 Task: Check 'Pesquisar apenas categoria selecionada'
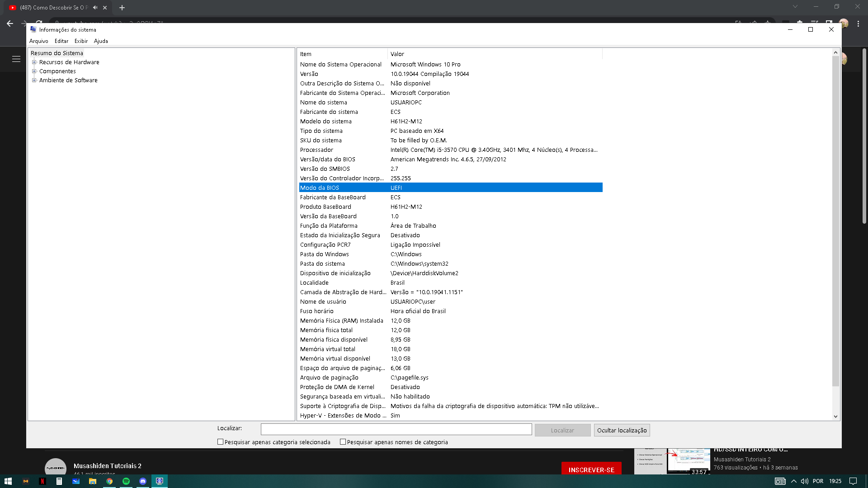[220, 442]
